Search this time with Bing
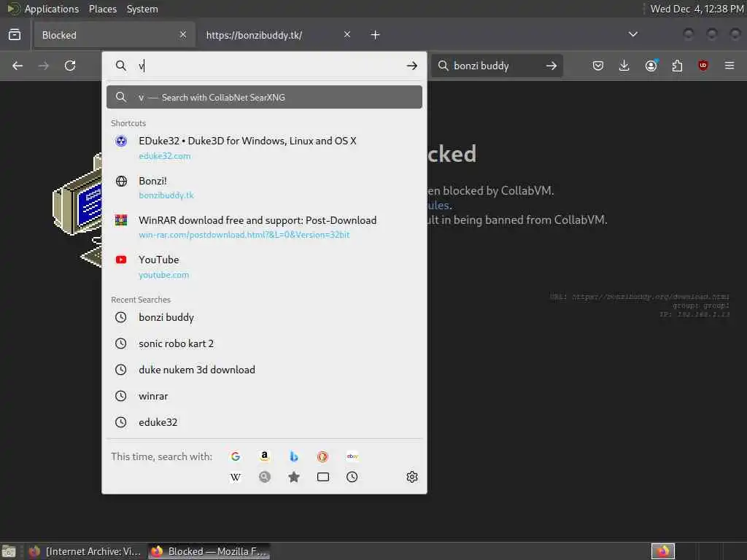The image size is (747, 560). (294, 456)
